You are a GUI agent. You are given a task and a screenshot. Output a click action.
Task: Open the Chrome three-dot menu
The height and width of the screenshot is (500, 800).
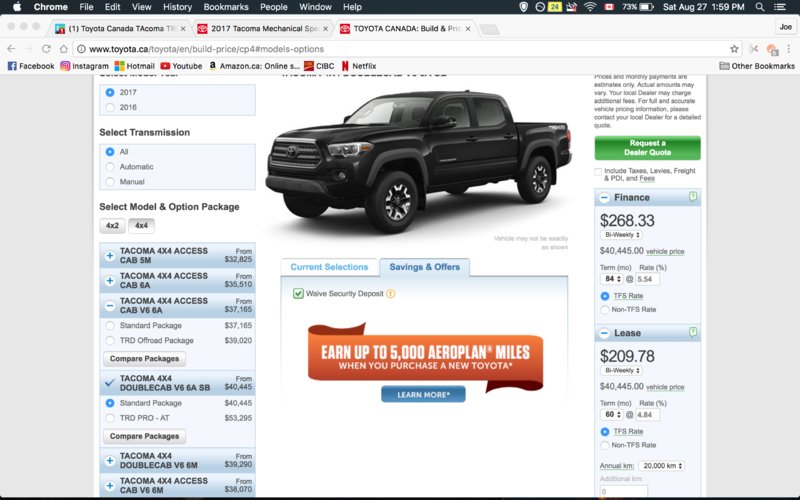tap(789, 49)
